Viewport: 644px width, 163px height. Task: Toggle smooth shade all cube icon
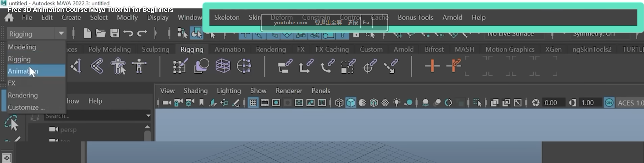[x=351, y=103]
